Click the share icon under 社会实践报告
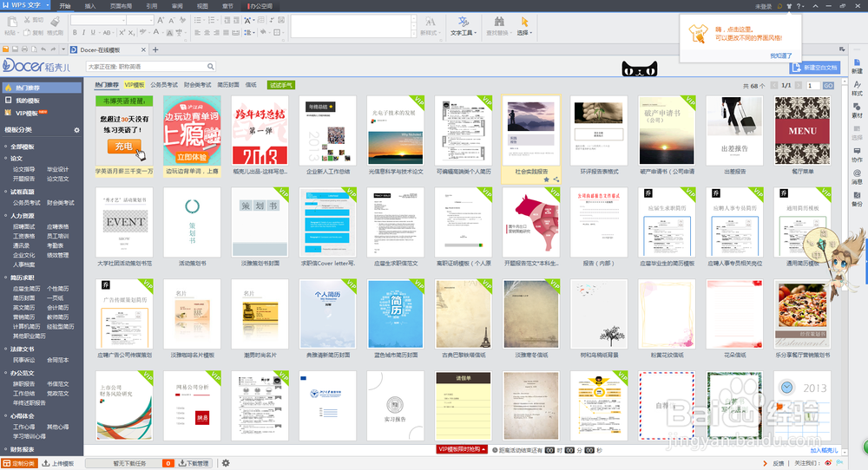The image size is (868, 470). click(556, 180)
